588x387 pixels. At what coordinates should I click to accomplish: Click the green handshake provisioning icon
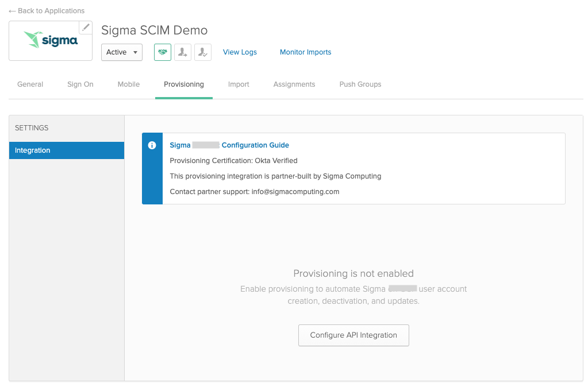163,52
